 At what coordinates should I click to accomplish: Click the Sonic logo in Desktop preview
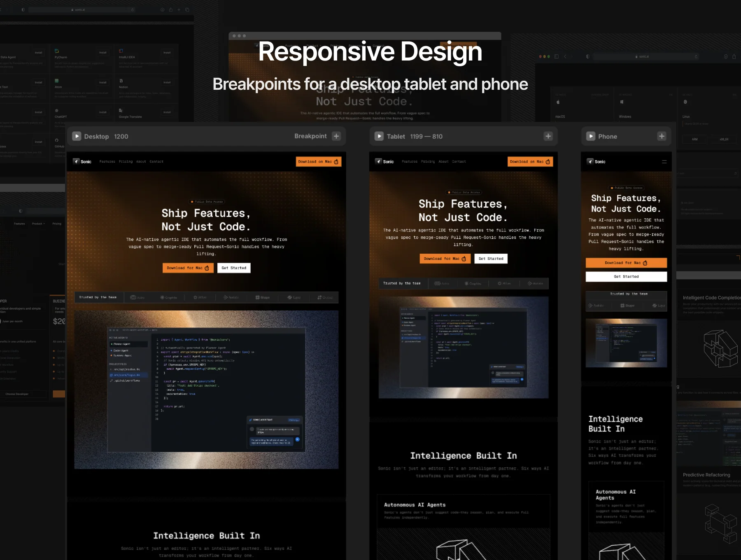[x=82, y=161]
